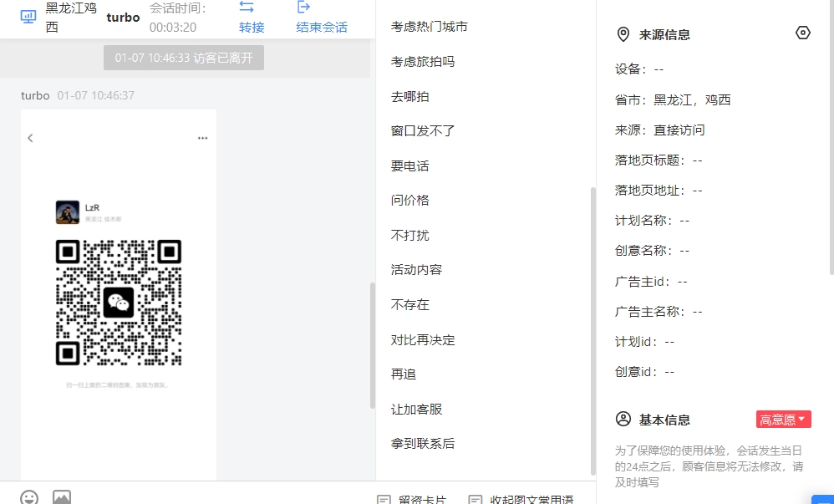Click the 设备 field row
The image size is (834, 504).
(639, 69)
